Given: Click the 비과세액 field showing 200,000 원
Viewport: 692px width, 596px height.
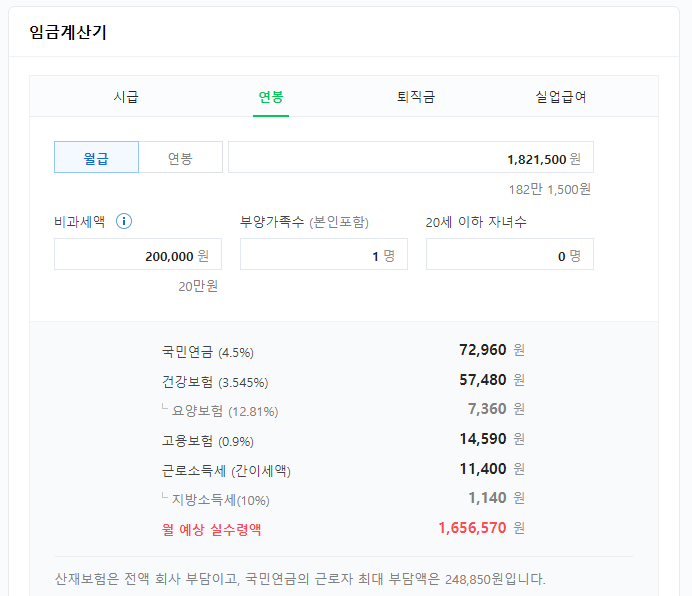Looking at the screenshot, I should coord(138,254).
